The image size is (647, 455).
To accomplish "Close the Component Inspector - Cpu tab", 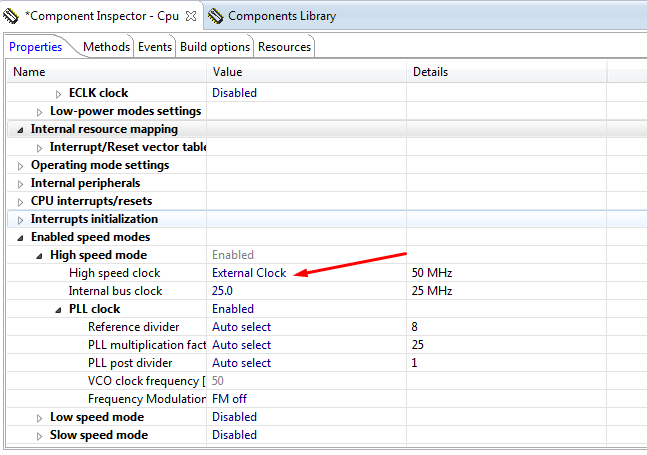I will click(x=192, y=16).
